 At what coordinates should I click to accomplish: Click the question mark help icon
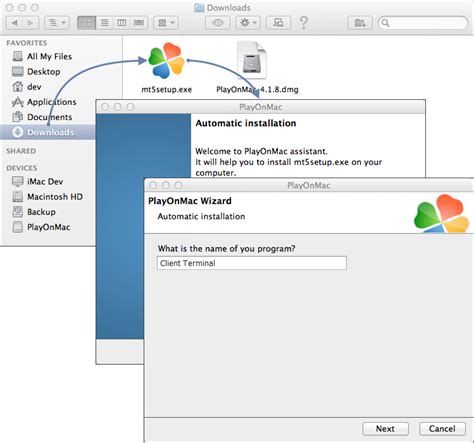pos(304,23)
